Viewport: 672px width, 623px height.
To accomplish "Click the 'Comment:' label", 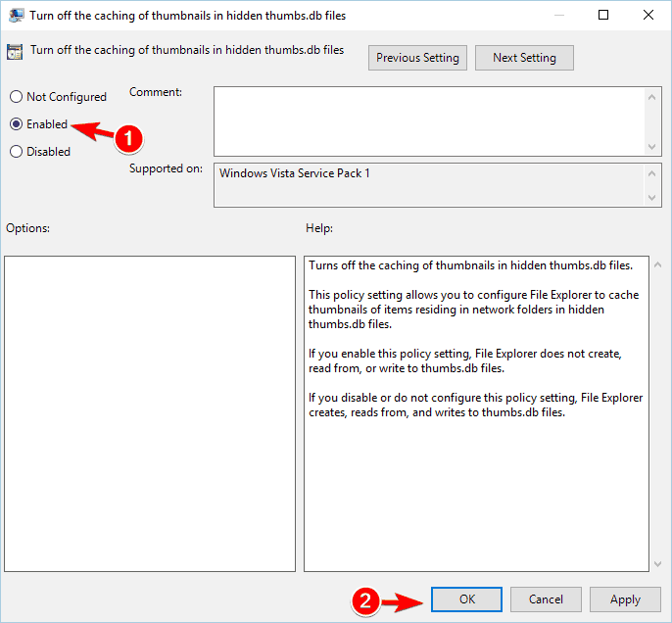I will click(x=156, y=92).
